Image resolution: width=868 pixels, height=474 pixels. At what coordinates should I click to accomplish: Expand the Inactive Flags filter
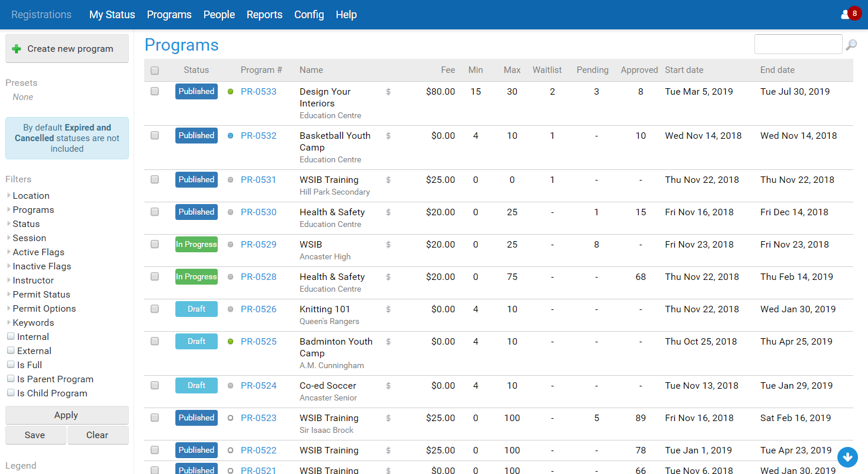38,266
